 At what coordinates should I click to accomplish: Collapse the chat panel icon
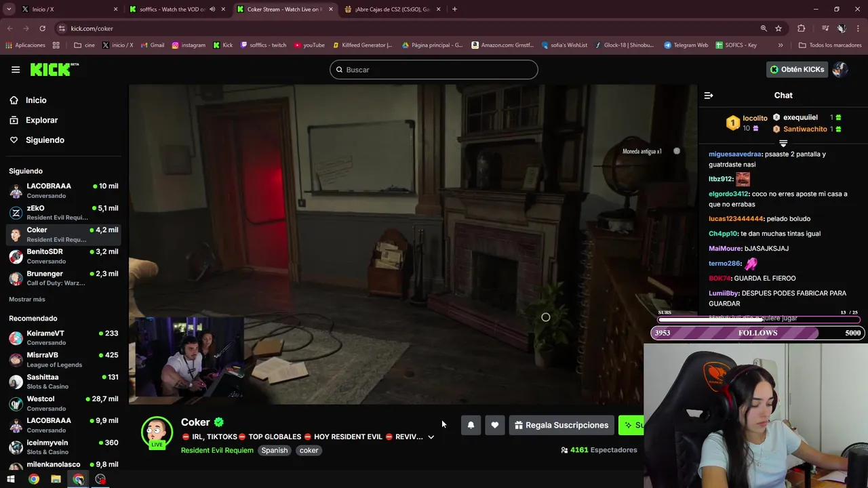[709, 96]
